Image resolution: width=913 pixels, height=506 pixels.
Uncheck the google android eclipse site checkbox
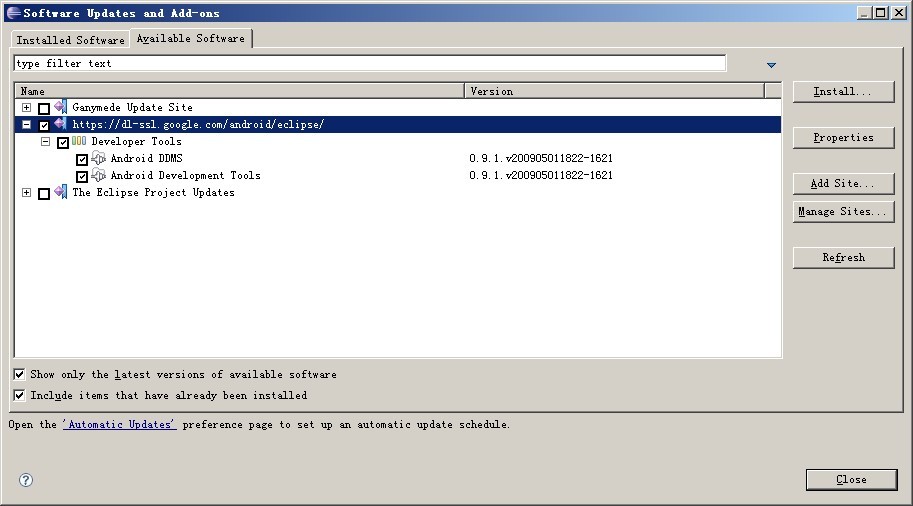pos(44,125)
